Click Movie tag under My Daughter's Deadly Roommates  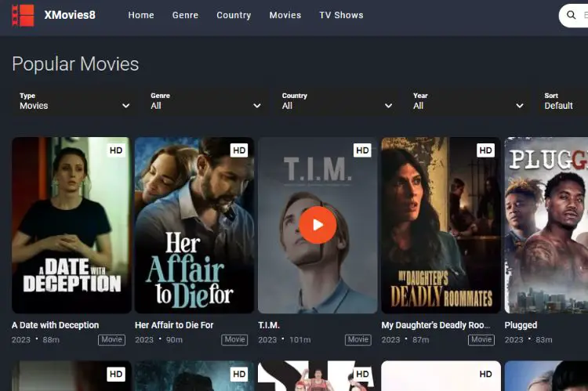click(481, 339)
